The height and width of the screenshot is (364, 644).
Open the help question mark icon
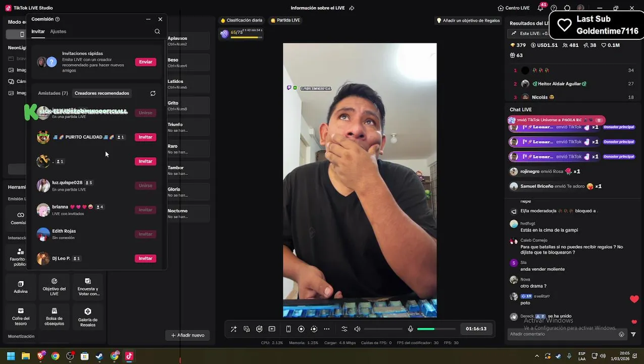(x=554, y=8)
